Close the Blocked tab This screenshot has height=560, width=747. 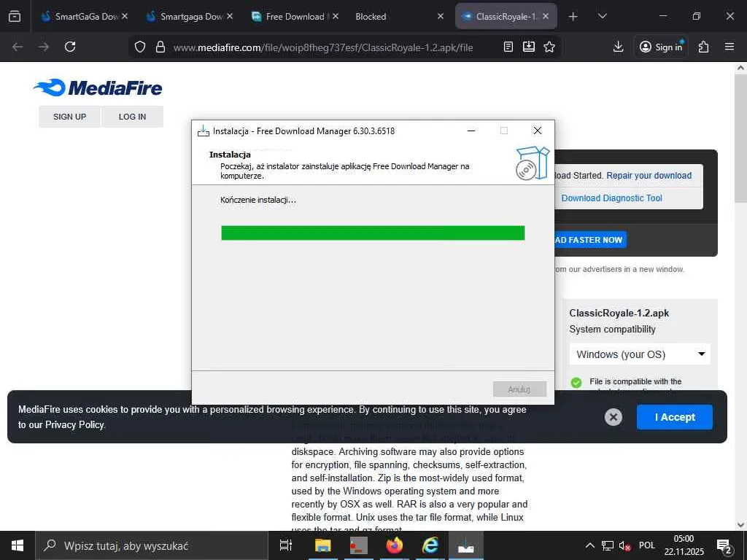click(440, 16)
